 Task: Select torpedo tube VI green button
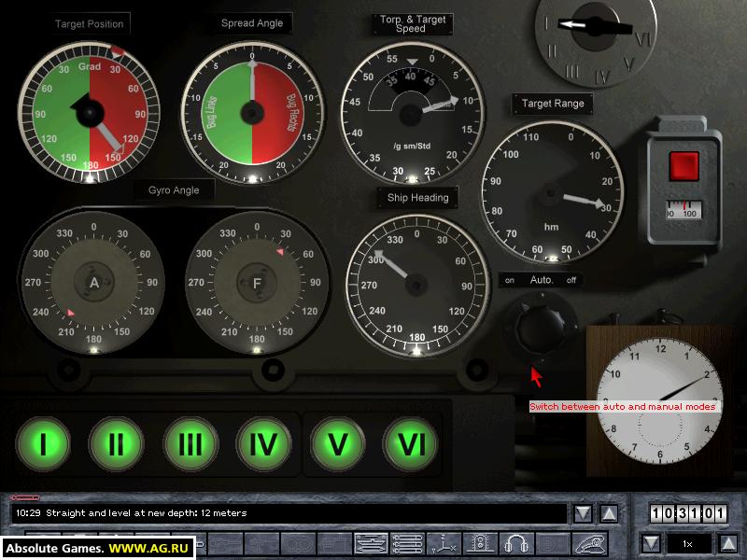click(x=411, y=443)
